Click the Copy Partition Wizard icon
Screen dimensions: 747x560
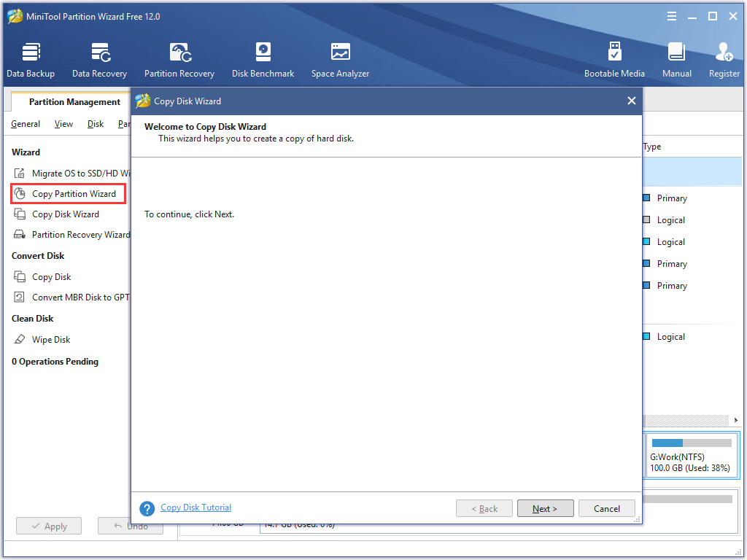(20, 194)
